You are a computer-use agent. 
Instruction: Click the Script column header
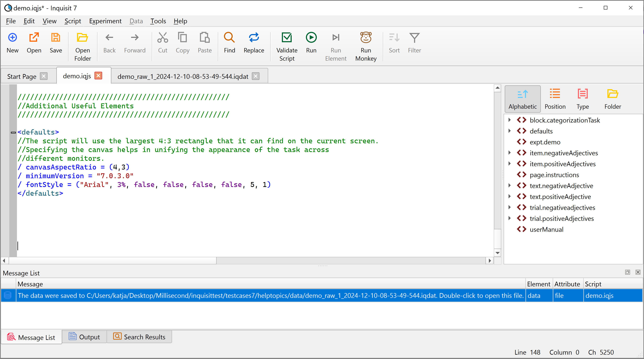(613, 284)
